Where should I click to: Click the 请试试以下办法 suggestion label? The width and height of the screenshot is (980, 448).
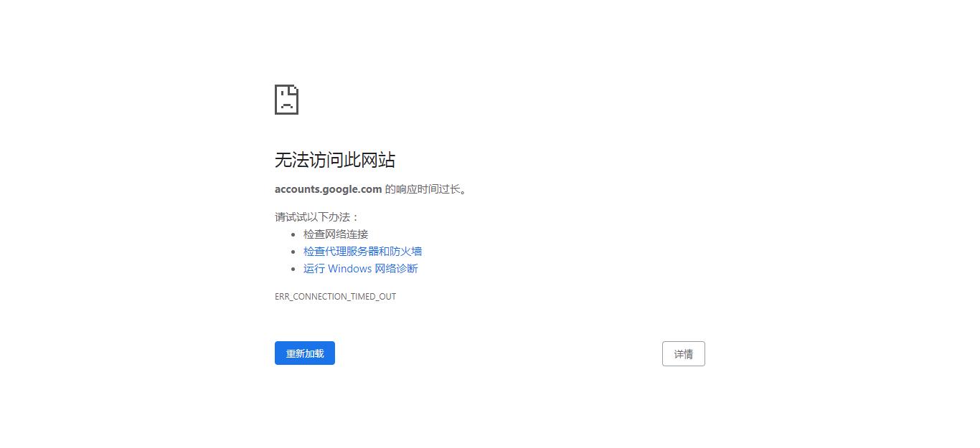pos(314,217)
